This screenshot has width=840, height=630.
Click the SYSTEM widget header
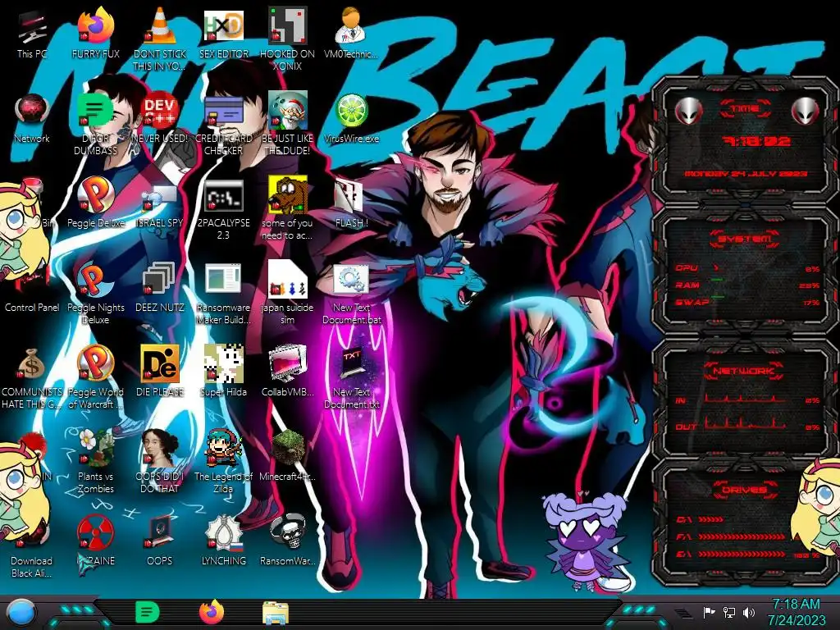[x=745, y=239]
